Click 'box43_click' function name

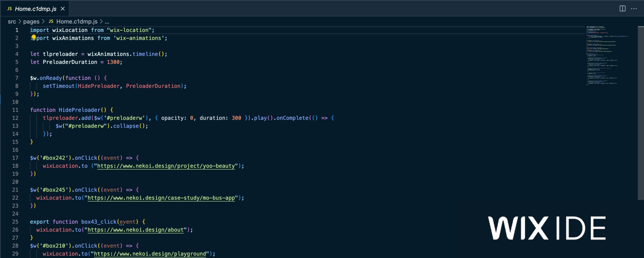point(99,222)
